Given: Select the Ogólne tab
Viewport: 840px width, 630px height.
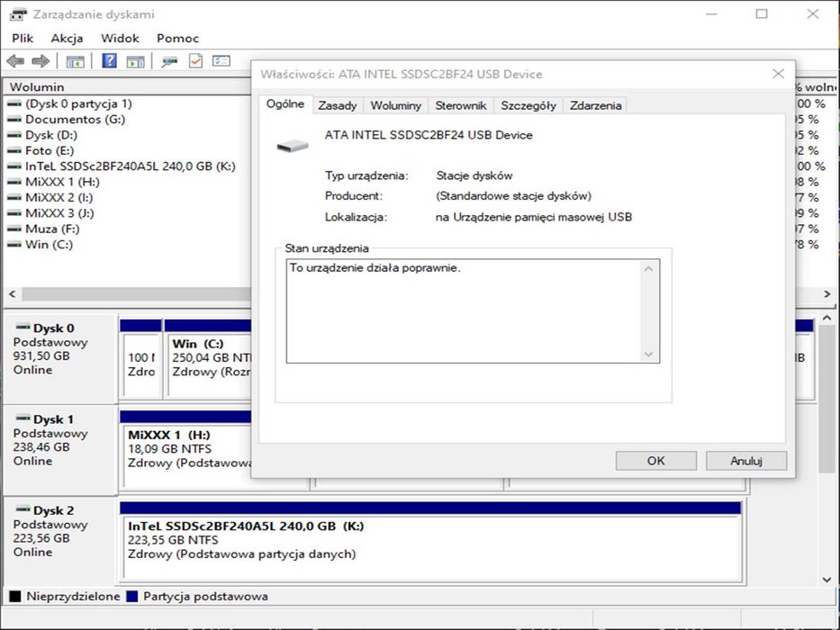Looking at the screenshot, I should coord(285,103).
